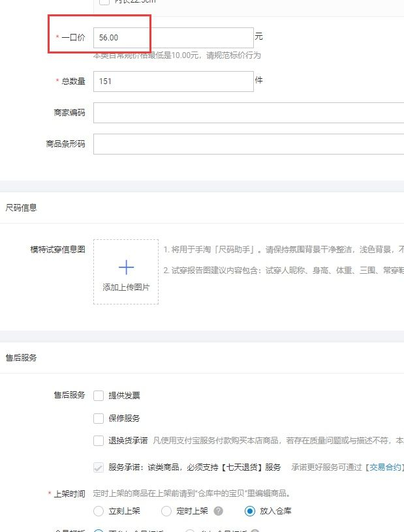This screenshot has height=532, width=404.
Task: Focus the 商品条形码 input field
Action: tap(248, 144)
